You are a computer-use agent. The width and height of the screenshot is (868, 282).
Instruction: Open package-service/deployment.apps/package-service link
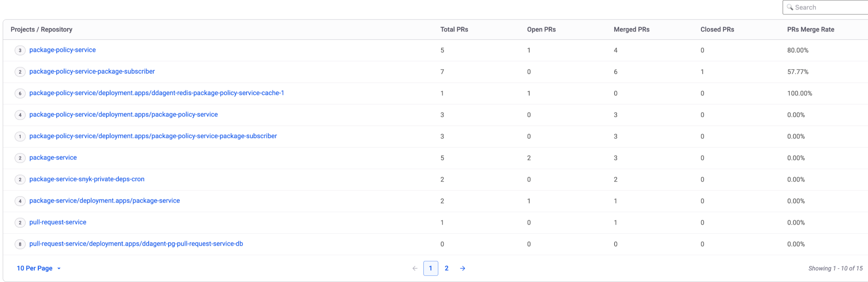point(104,201)
